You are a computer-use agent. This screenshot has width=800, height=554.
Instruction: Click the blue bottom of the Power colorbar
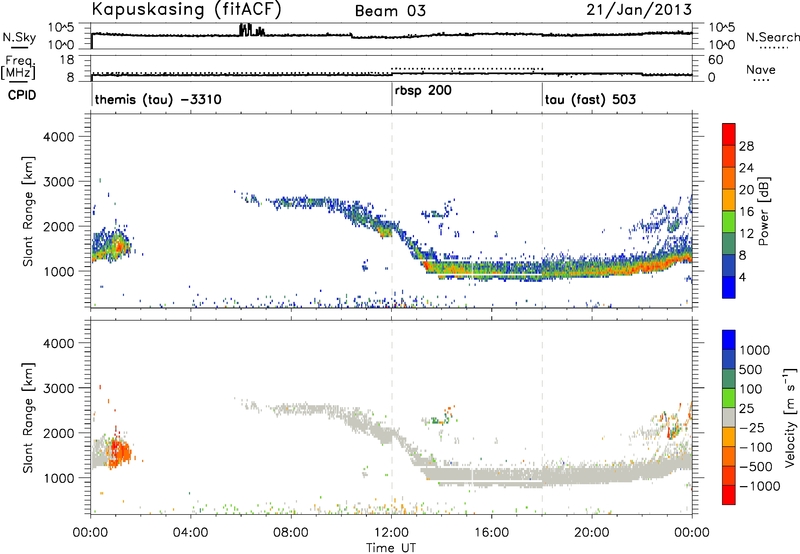(x=729, y=287)
